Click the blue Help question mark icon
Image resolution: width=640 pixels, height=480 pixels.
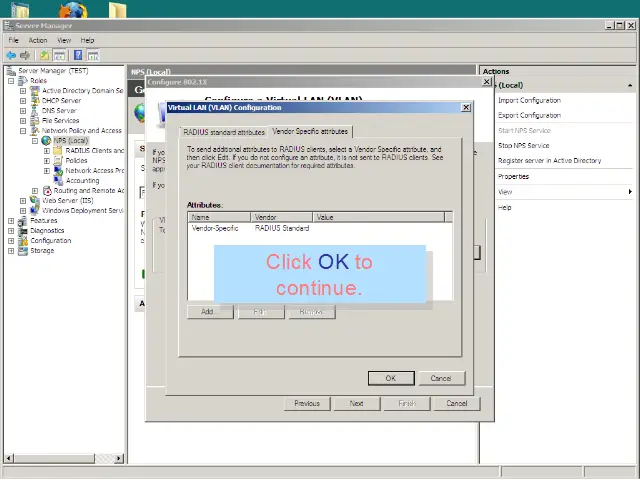coord(78,55)
